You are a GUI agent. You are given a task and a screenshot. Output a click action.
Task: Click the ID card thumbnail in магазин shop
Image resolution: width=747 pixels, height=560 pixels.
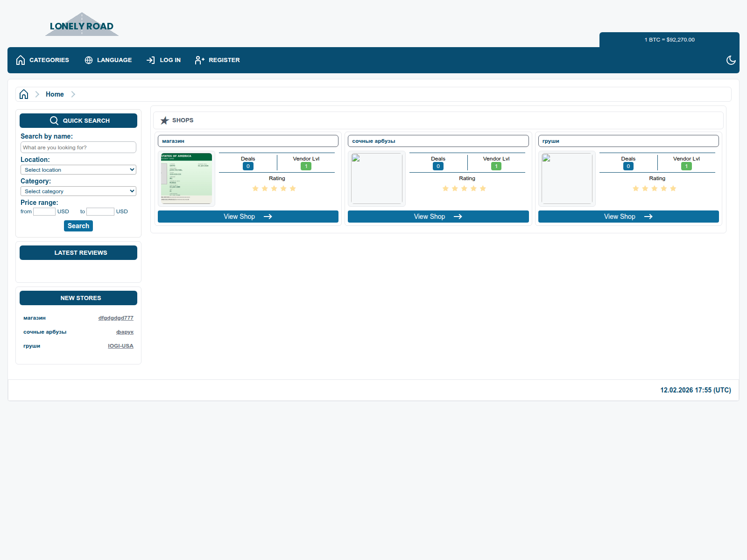coord(186,178)
